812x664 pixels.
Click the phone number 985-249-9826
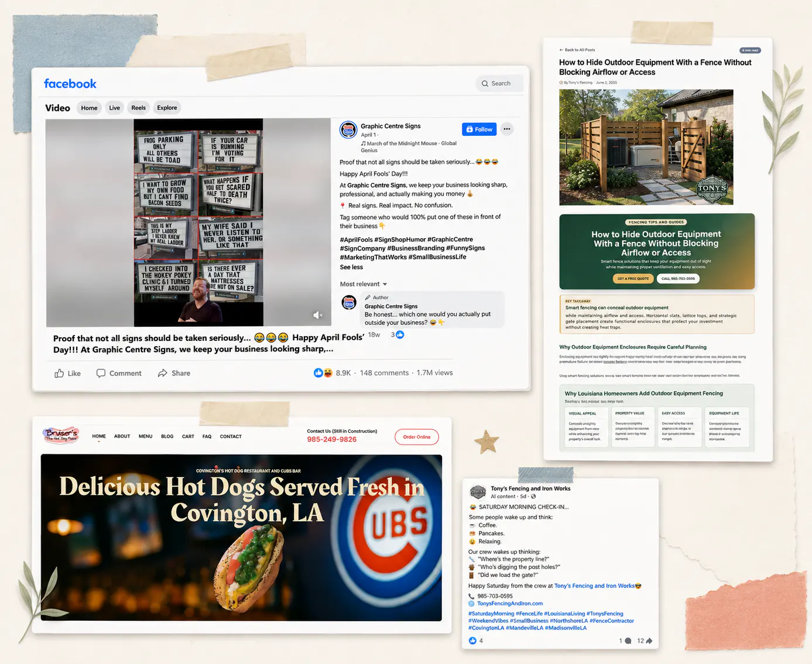tap(331, 439)
